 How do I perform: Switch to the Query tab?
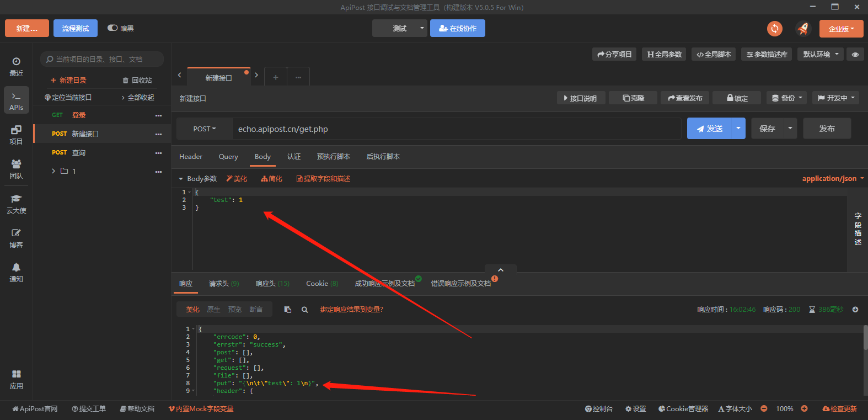pyautogui.click(x=228, y=157)
